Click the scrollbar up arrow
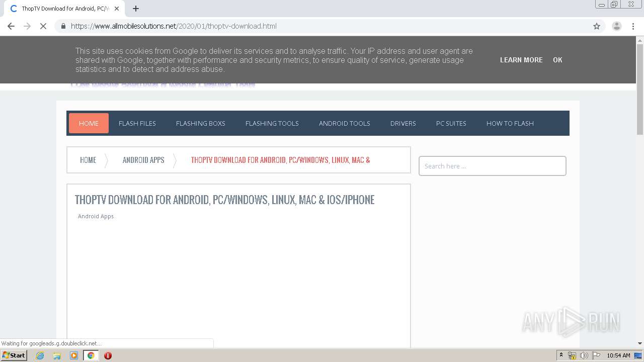 (x=640, y=40)
